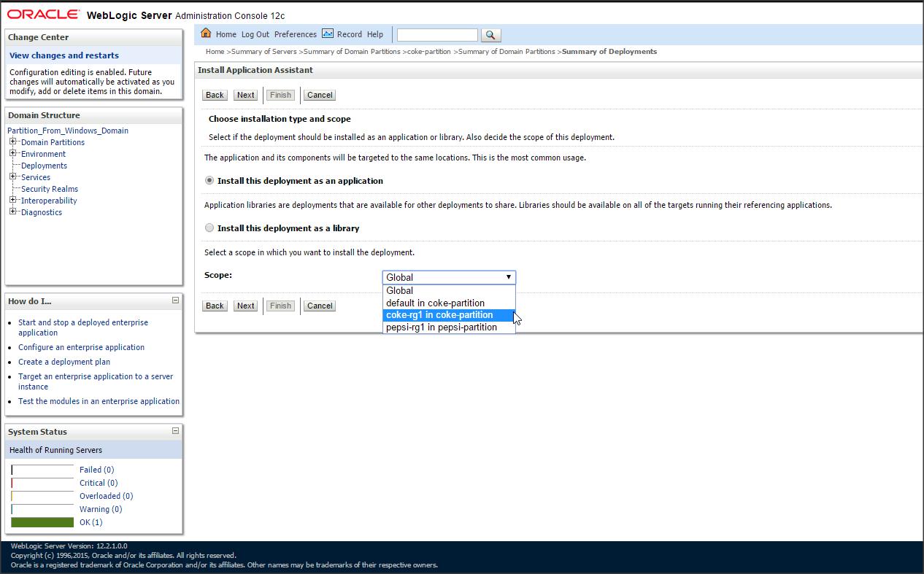Click Critical (0) server status link

point(99,483)
